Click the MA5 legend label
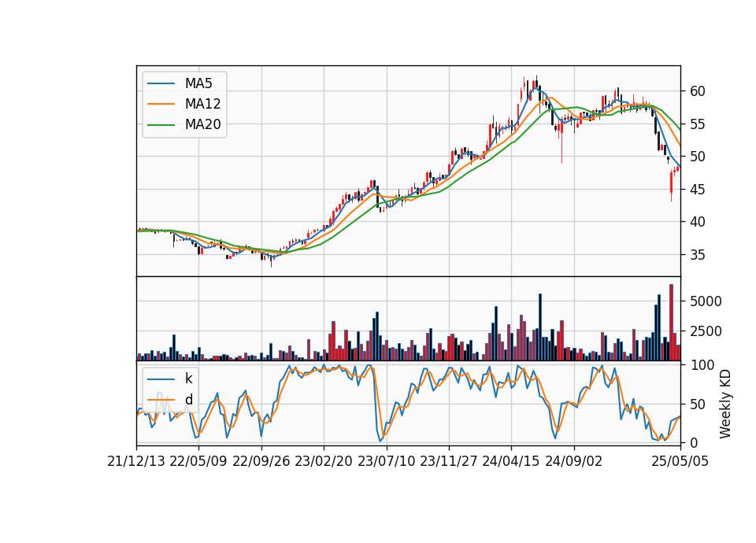This screenshot has height=543, width=756. click(x=198, y=83)
